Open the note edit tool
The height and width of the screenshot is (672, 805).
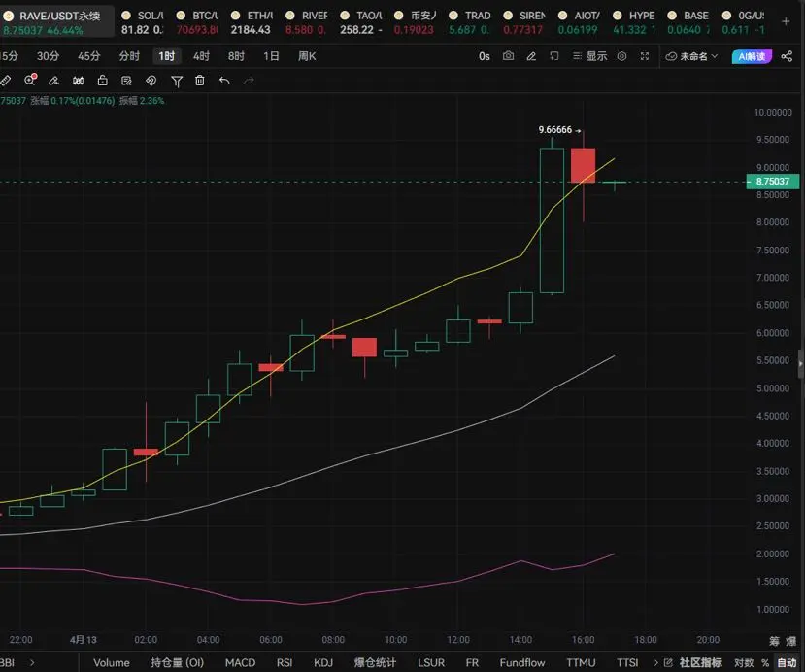126,81
